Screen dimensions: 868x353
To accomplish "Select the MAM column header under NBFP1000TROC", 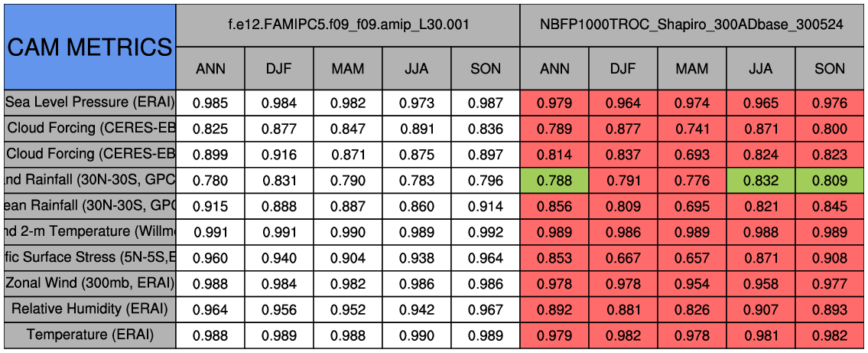I will pyautogui.click(x=692, y=69).
